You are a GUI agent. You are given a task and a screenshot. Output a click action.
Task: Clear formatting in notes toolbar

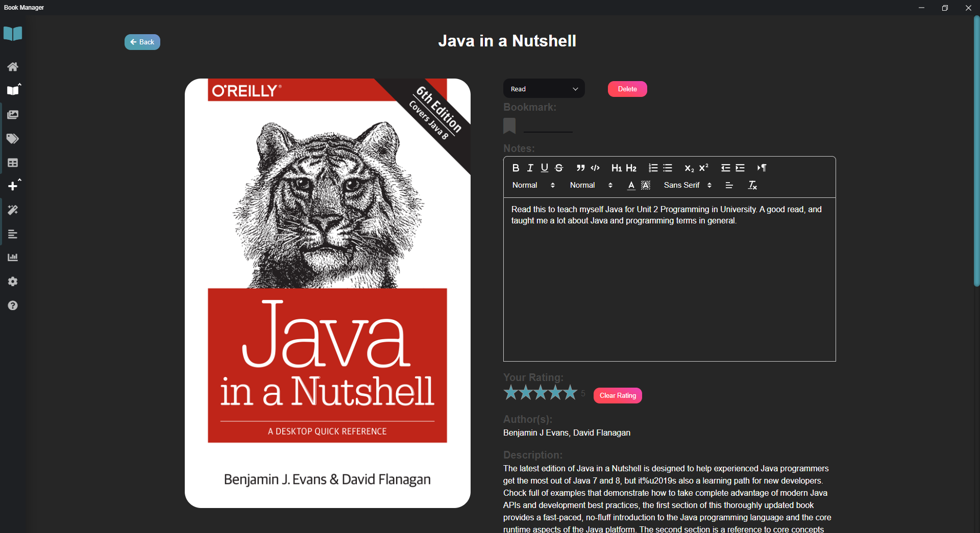click(752, 185)
